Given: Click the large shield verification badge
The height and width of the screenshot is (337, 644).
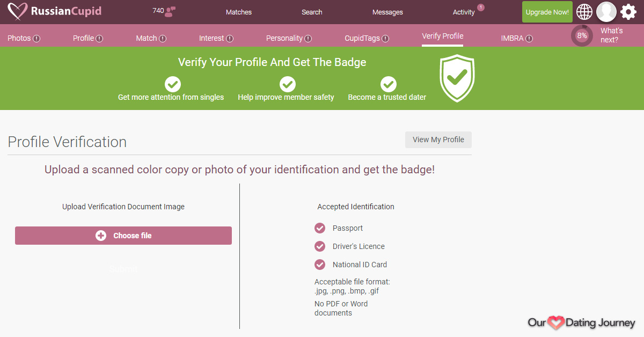Looking at the screenshot, I should 457,78.
